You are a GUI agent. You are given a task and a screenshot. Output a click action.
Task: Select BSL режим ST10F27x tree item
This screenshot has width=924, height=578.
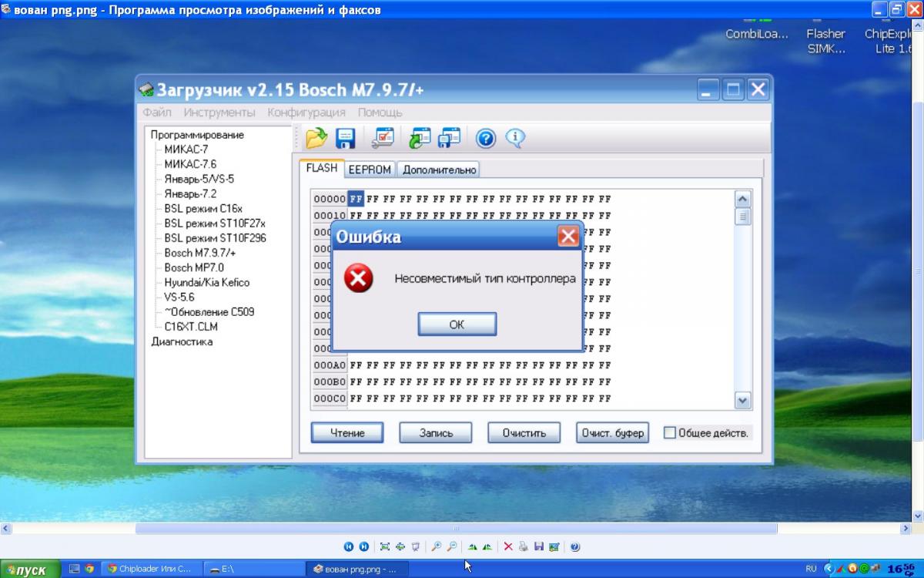pyautogui.click(x=215, y=223)
